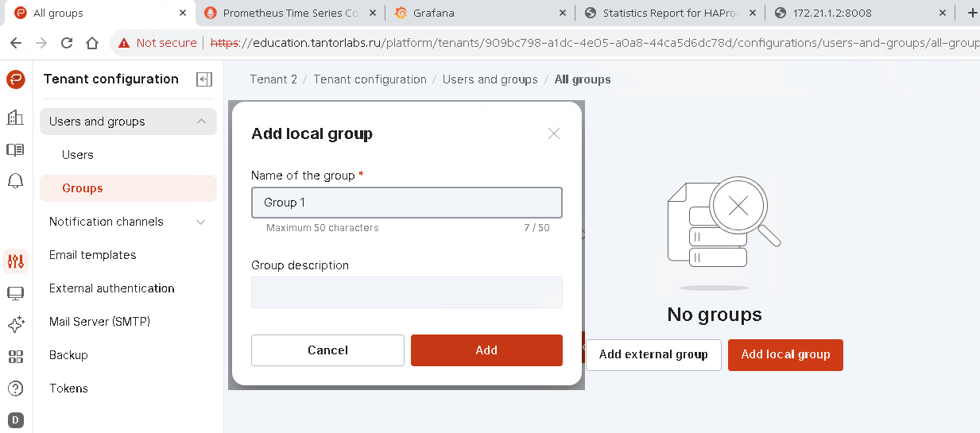This screenshot has height=433, width=980.
Task: Open notifications bell icon
Action: click(15, 181)
